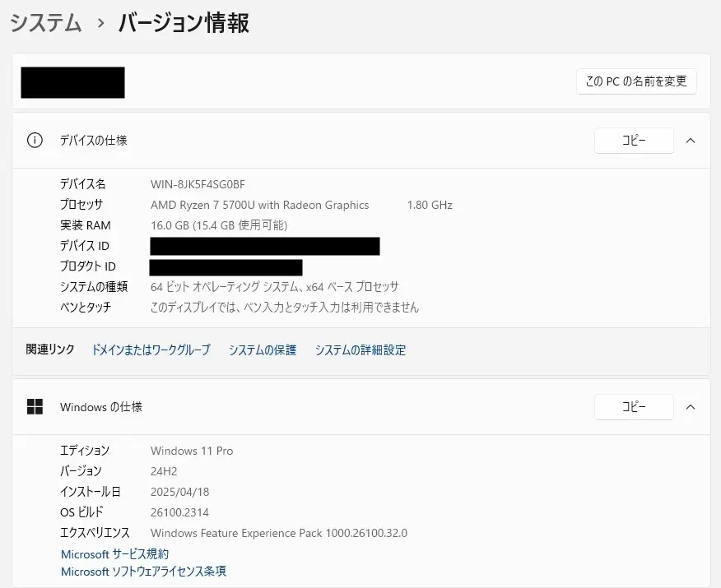Copy Windows specs with the コピー button
The image size is (721, 588).
point(634,407)
